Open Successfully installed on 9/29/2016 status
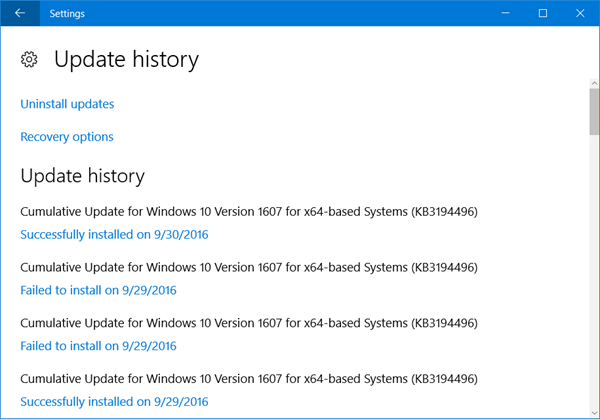The width and height of the screenshot is (600, 419). [x=114, y=401]
